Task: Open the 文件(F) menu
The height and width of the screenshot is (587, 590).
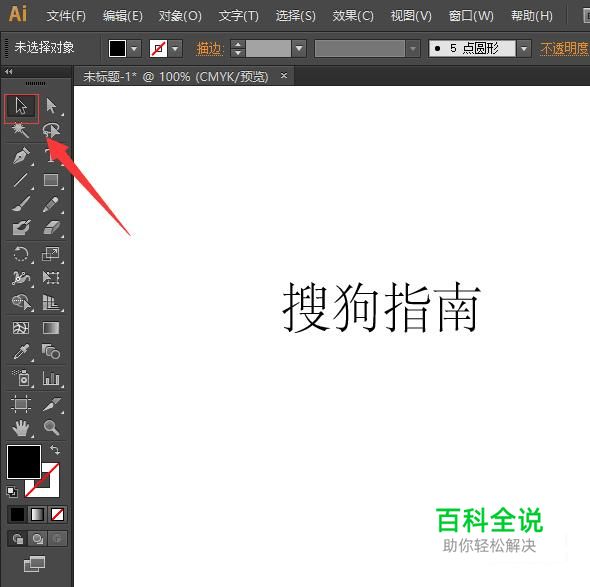Action: click(x=66, y=16)
